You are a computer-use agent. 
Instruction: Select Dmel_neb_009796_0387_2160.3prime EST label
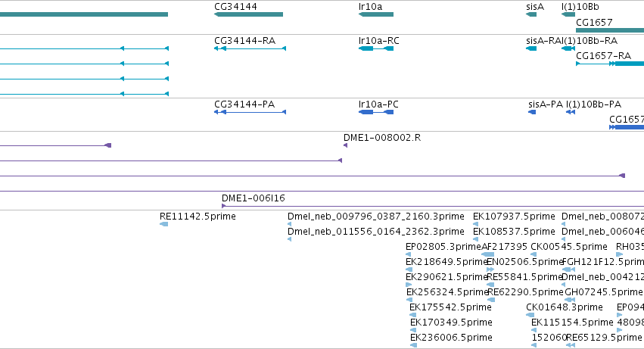click(376, 217)
